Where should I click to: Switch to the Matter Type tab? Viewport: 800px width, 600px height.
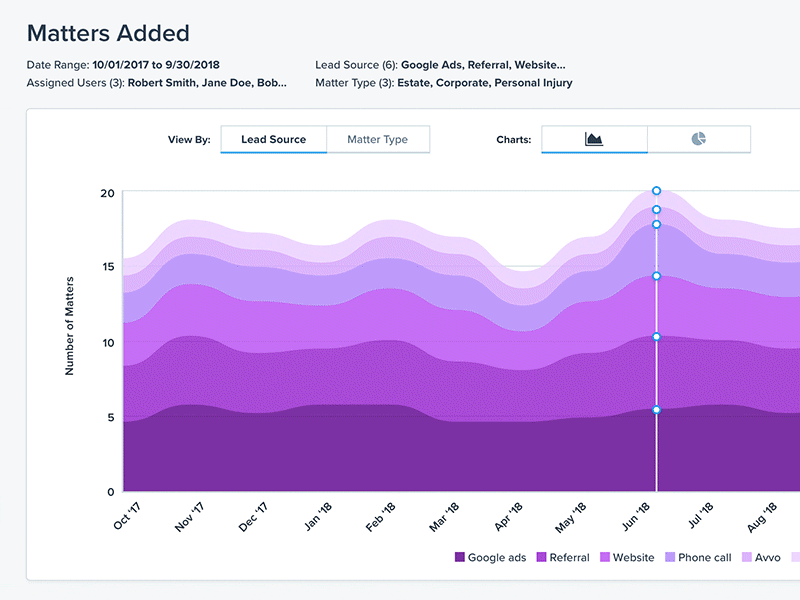click(x=378, y=139)
